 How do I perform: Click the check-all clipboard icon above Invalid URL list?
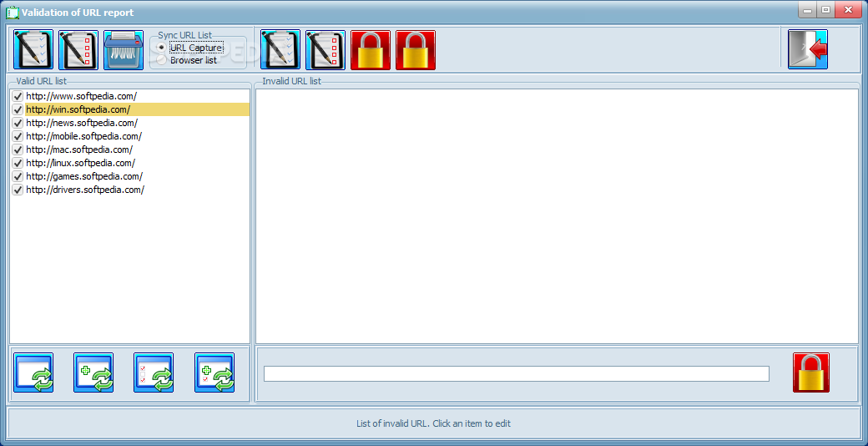[280, 50]
